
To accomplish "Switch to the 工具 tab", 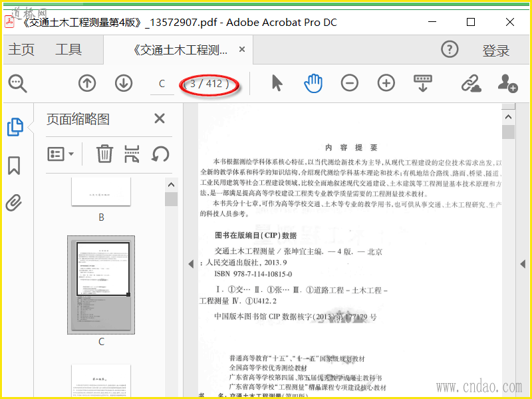I will tap(68, 49).
